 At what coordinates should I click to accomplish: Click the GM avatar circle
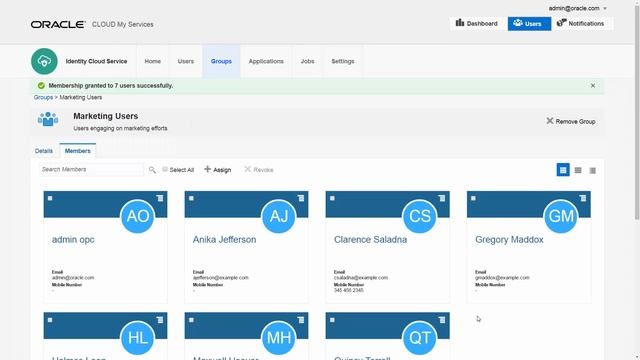pyautogui.click(x=561, y=216)
